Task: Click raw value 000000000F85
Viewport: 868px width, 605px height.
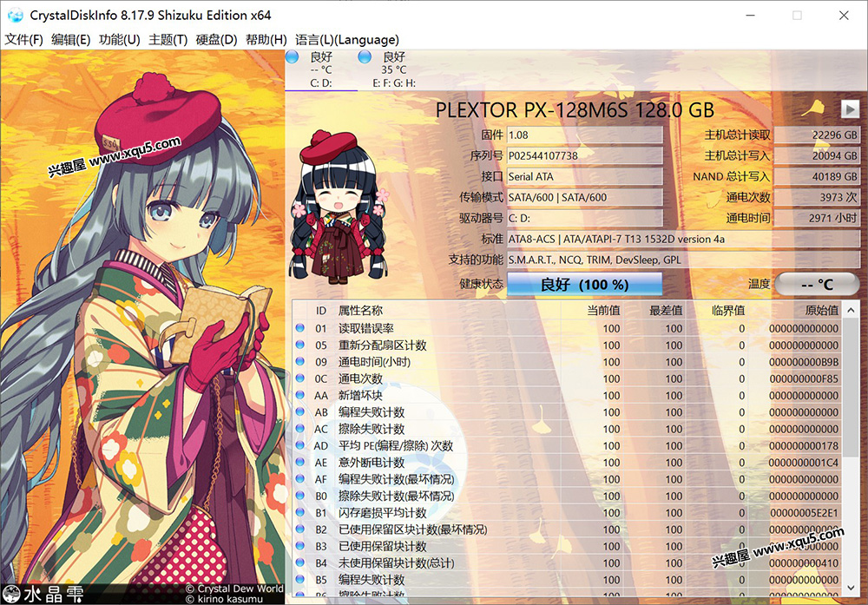Action: pos(804,378)
